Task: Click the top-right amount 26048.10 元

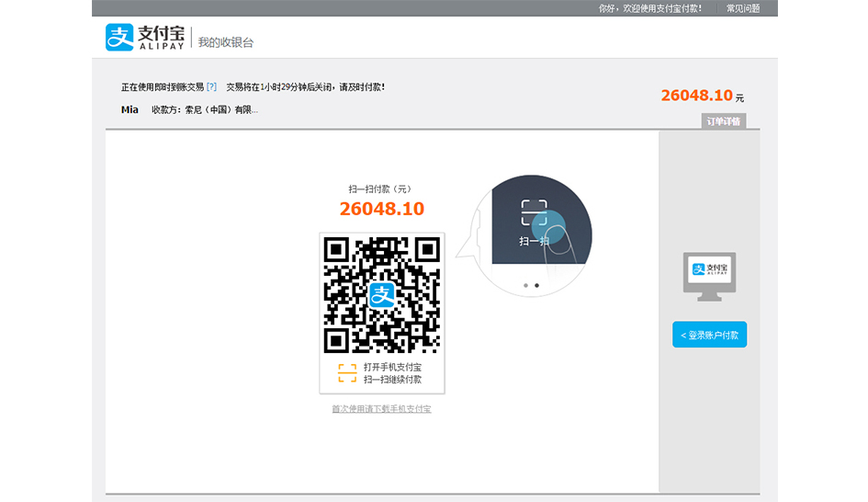Action: [x=703, y=96]
